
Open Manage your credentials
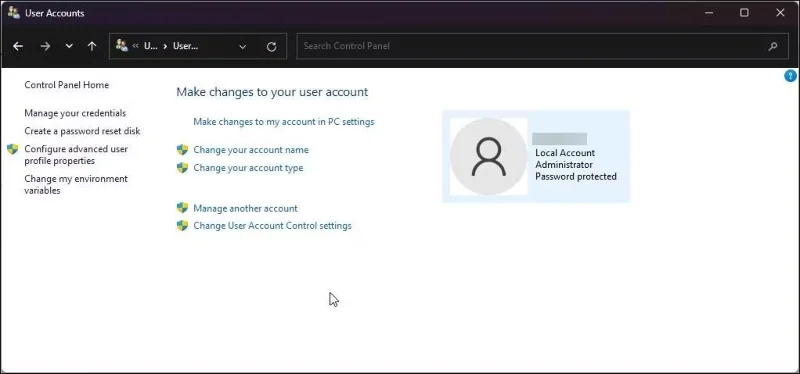pos(75,113)
